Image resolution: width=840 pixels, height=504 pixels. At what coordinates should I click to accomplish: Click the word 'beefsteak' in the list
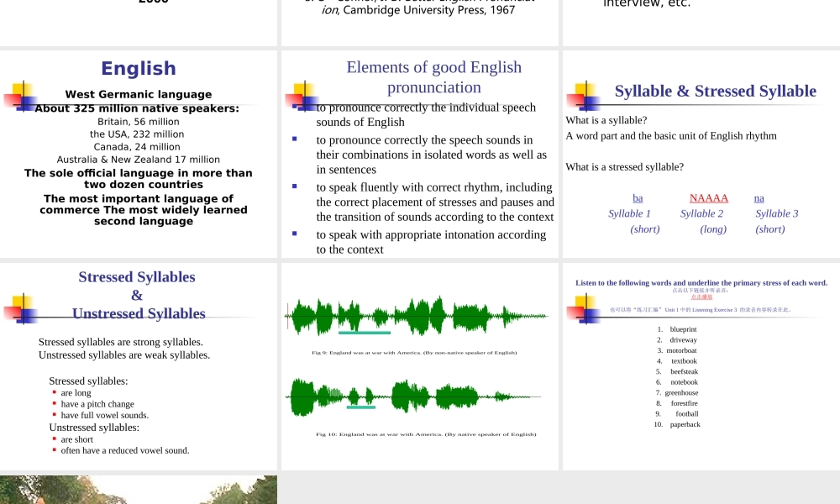[x=684, y=372]
